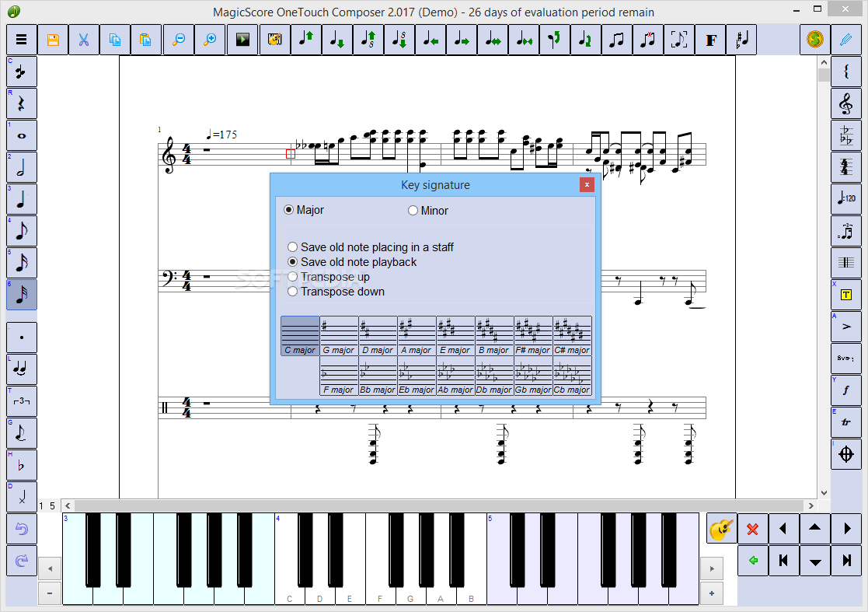868x612 pixels.
Task: Set tempo with 120 marking
Action: pos(846,199)
